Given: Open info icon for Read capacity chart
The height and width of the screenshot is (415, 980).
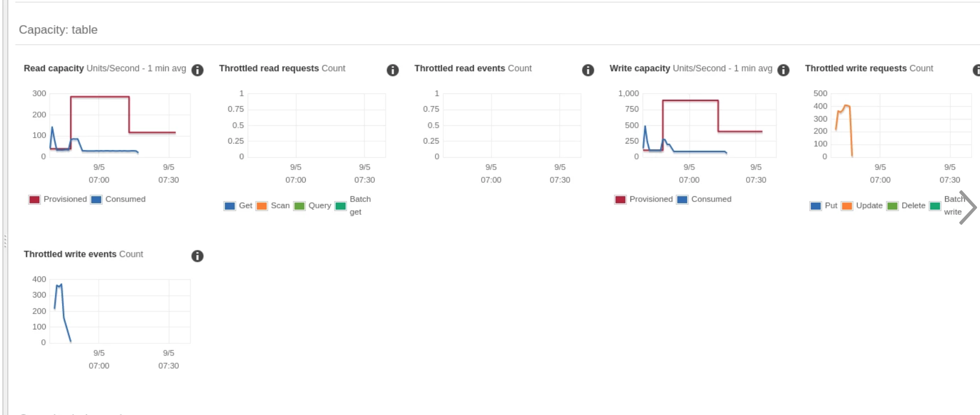Looking at the screenshot, I should click(197, 70).
